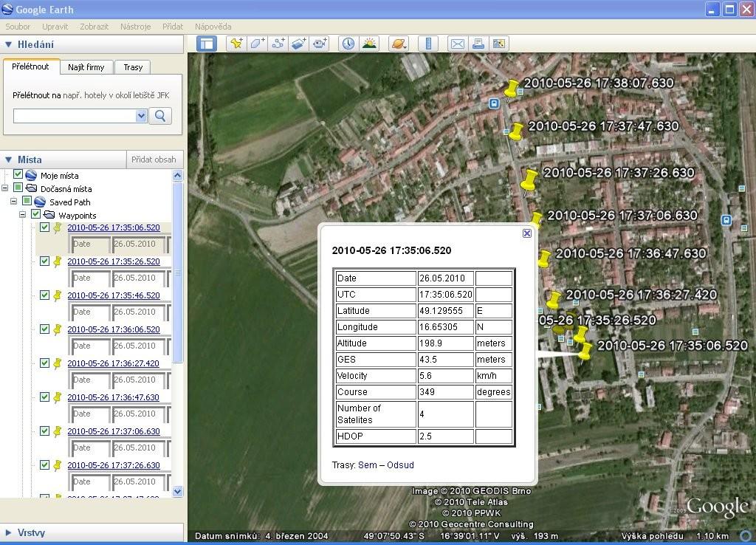Switch planets with the Saturn icon
This screenshot has height=545, width=756.
click(x=399, y=44)
